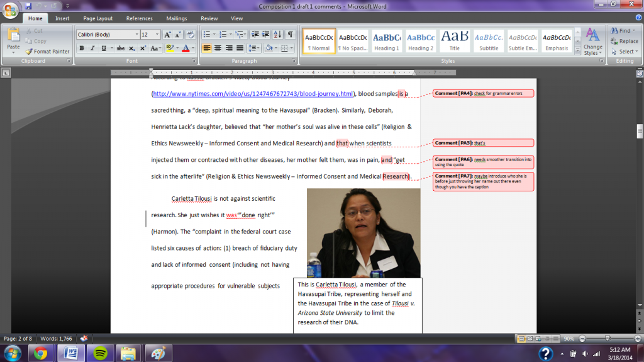Viewport: 644px width, 362px height.
Task: Increase paragraph indent
Action: (x=267, y=35)
